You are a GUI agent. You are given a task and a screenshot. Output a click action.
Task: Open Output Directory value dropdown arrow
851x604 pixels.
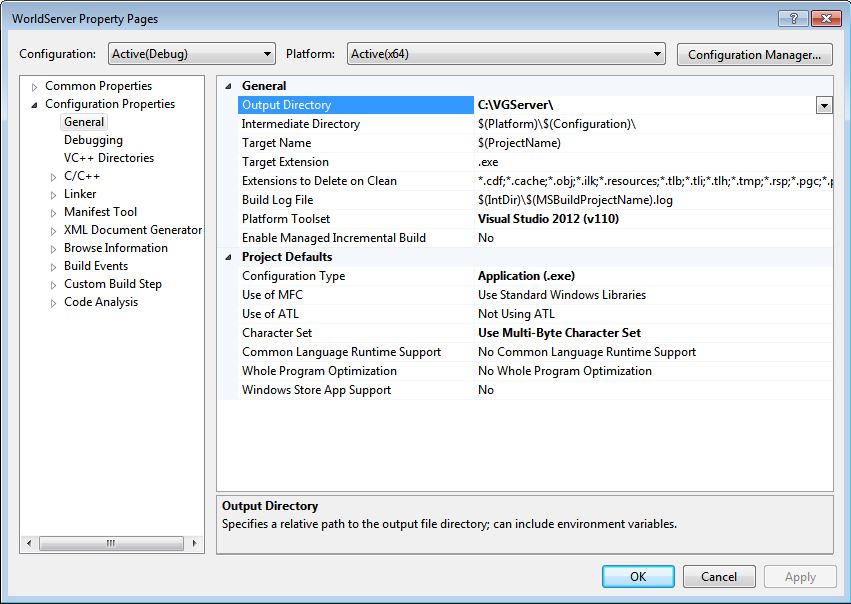[x=824, y=105]
